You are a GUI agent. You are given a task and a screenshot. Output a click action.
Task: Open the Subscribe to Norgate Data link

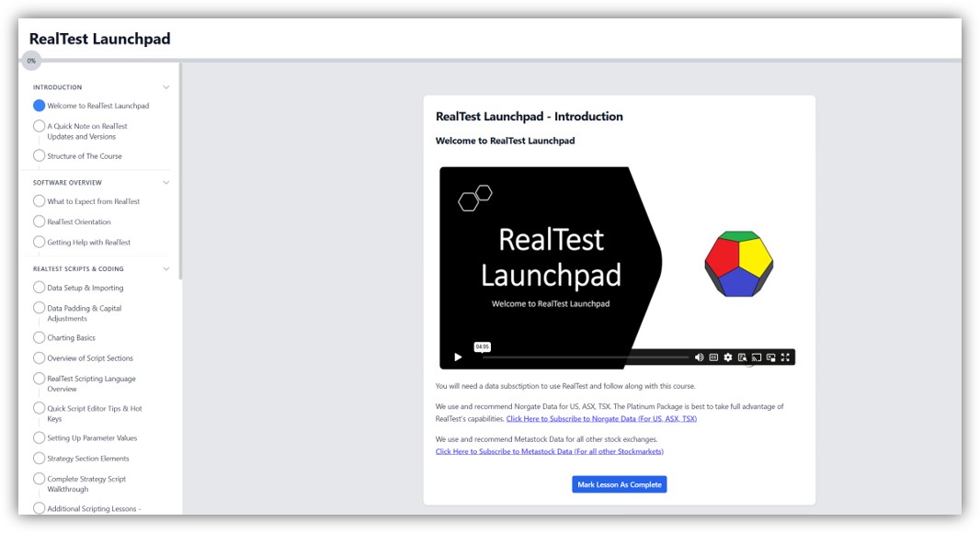click(x=601, y=419)
